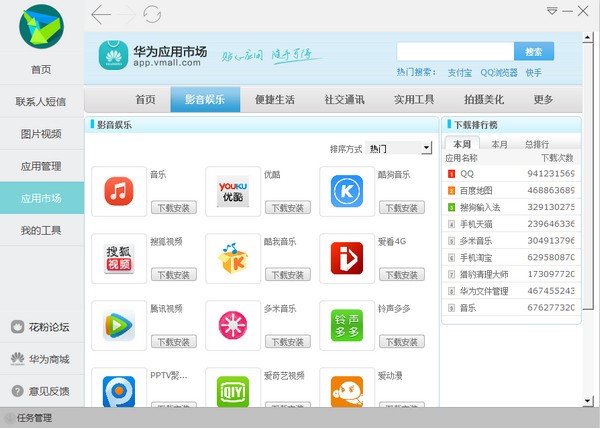Click the 花粉论坛 sidebar icon
The height and width of the screenshot is (430, 601).
point(17,327)
